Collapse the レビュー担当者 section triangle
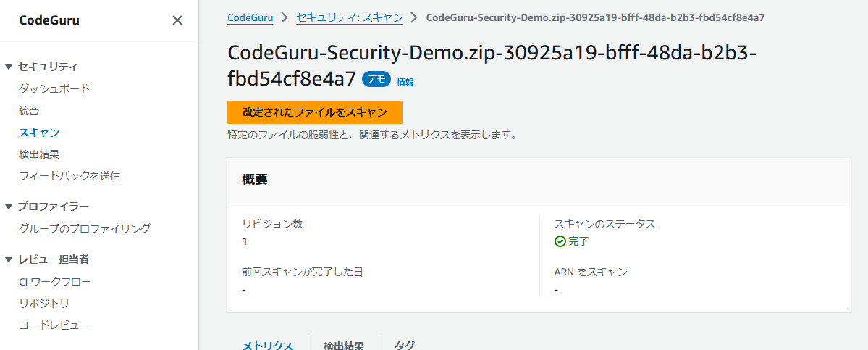Image resolution: width=868 pixels, height=350 pixels. [x=8, y=259]
